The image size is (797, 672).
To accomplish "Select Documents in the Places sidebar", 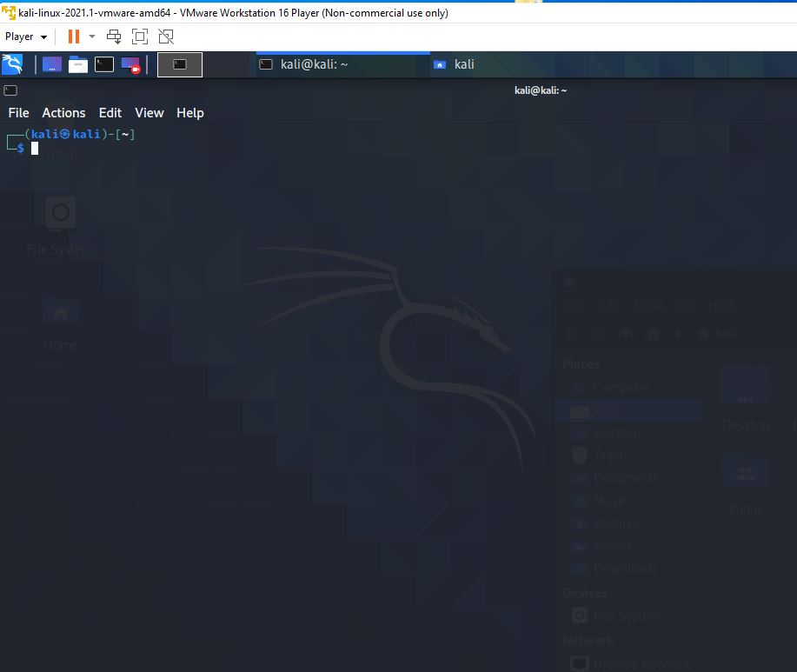I will tap(627, 477).
